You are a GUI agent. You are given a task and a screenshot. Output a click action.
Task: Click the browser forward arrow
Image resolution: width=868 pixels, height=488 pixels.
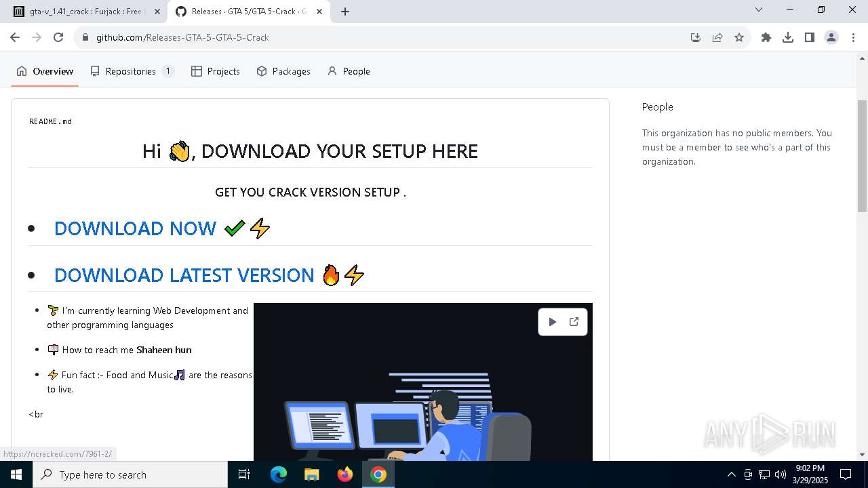(37, 37)
